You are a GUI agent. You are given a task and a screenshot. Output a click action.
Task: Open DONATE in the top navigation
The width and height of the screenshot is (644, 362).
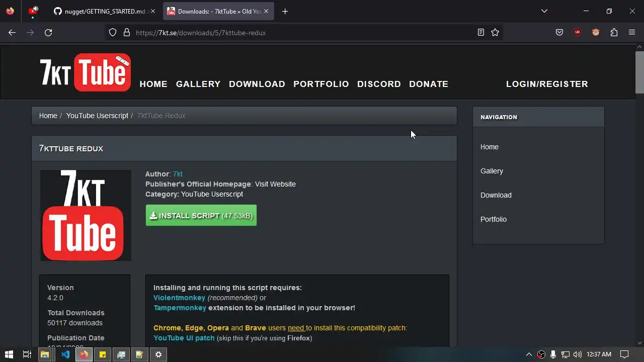pos(429,84)
